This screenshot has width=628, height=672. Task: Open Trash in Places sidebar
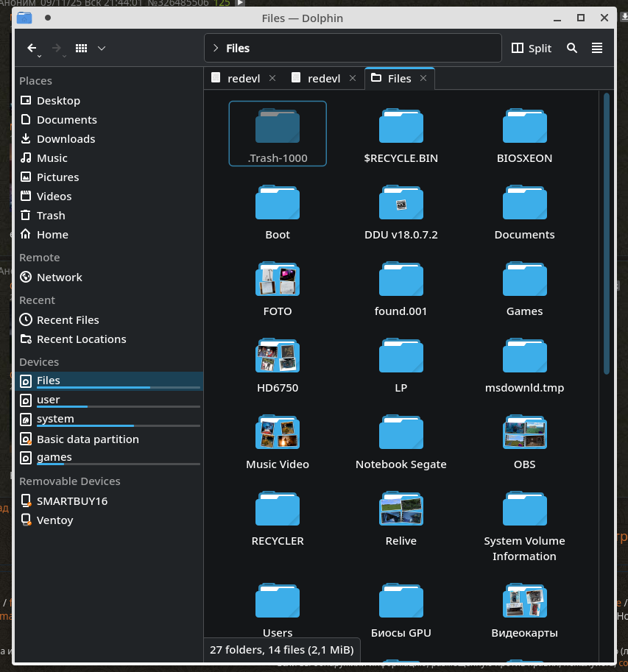tap(51, 216)
